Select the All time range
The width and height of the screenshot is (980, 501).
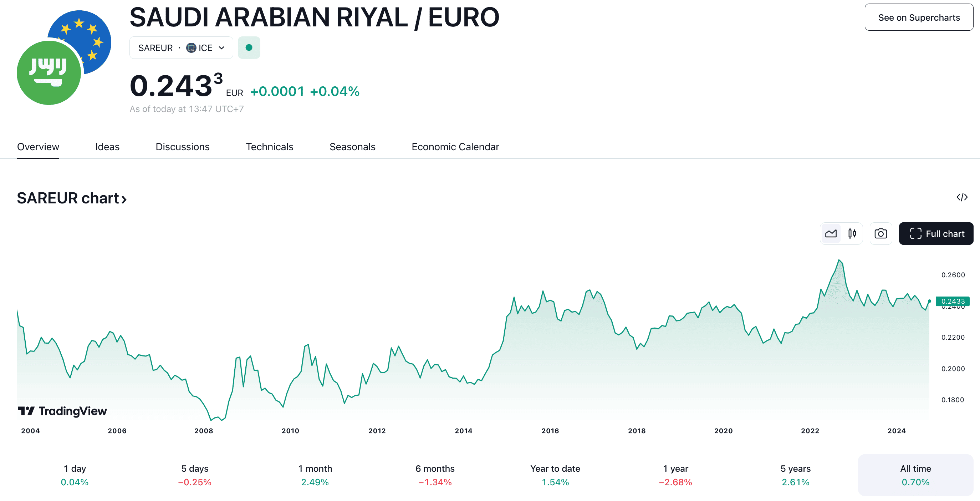(916, 475)
